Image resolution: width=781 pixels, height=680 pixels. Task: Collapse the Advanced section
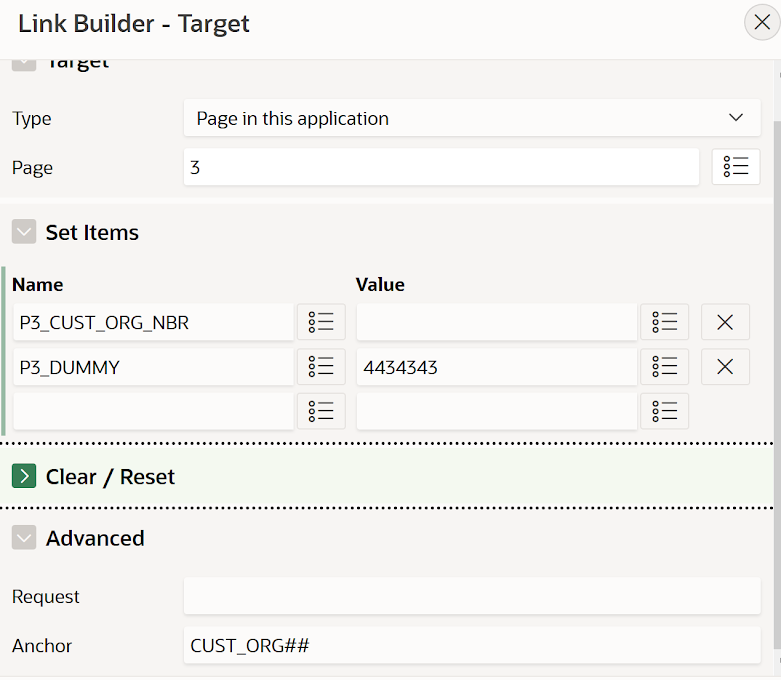coord(24,538)
